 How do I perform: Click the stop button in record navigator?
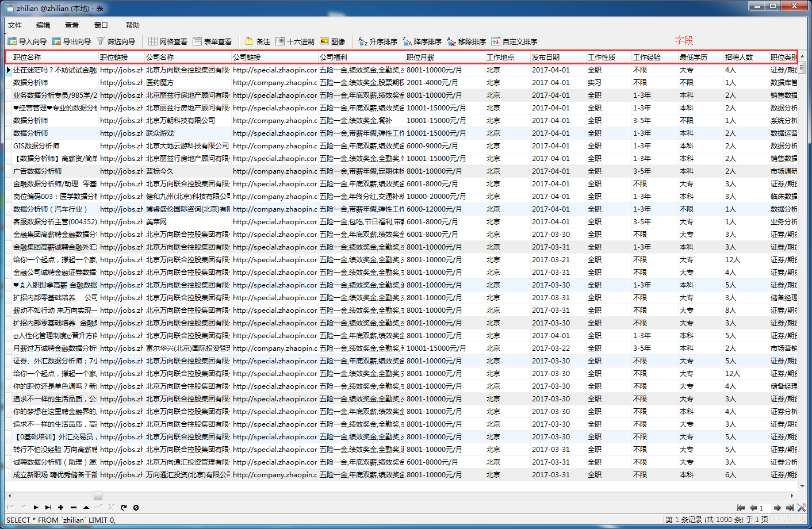tap(136, 507)
